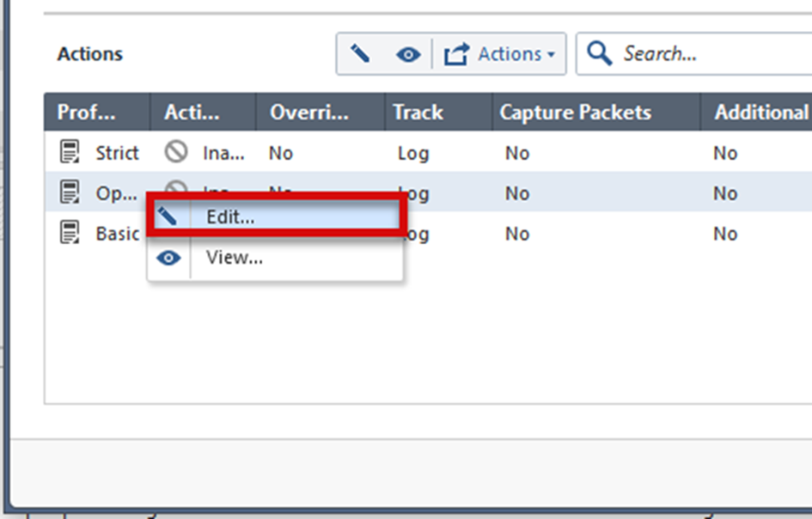
Task: Click the Optimized profile row icon
Action: (70, 192)
